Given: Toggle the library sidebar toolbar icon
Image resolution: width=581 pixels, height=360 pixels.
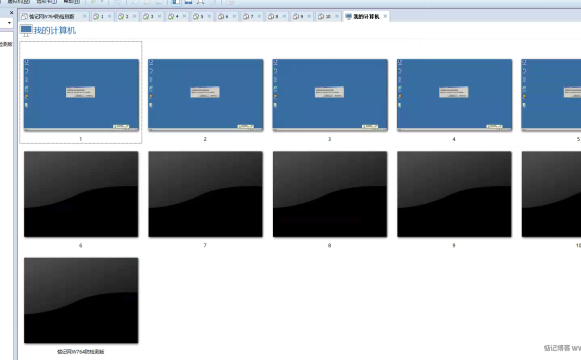Looking at the screenshot, I should click(176, 2).
